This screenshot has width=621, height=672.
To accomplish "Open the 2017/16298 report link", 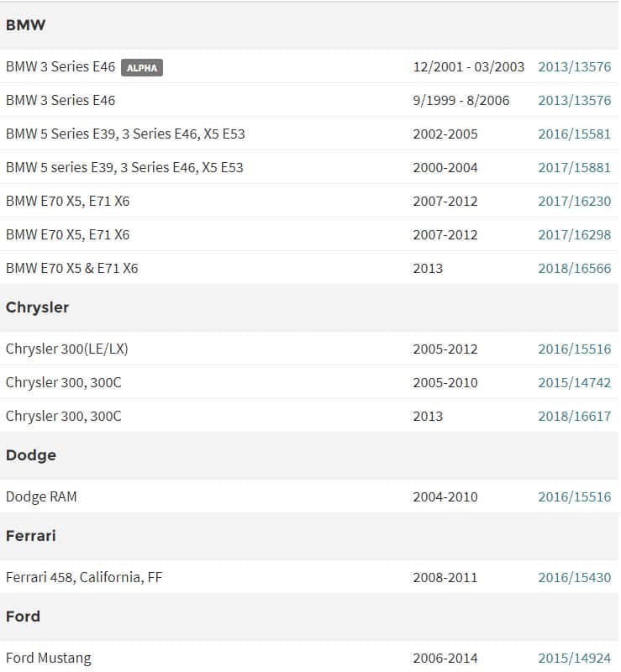I will 574,235.
